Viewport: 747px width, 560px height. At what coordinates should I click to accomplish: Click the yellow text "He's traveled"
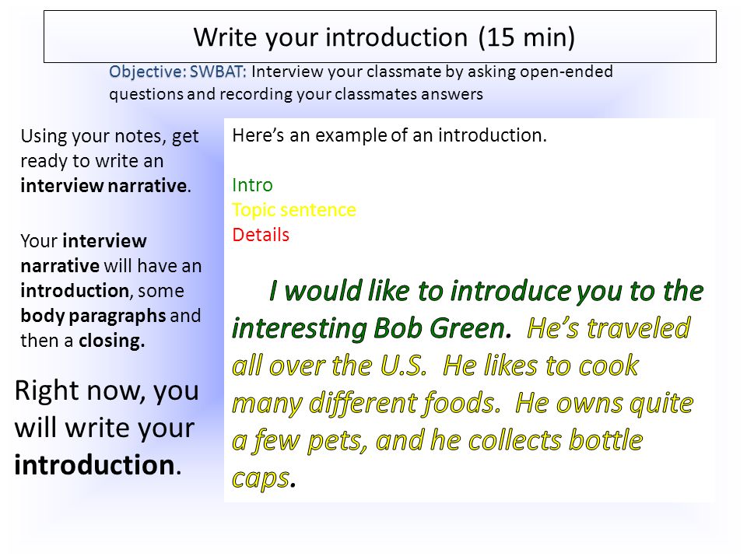pyautogui.click(x=608, y=327)
